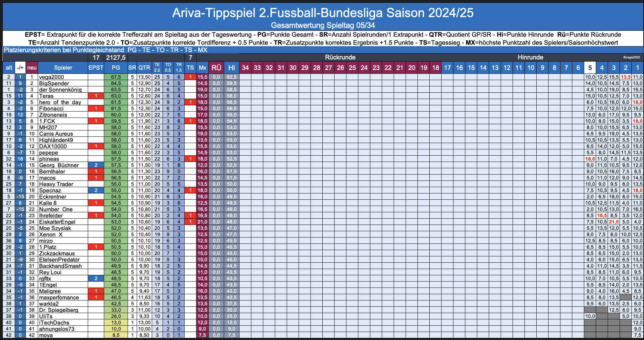Click the '©vega2000' copyright label
The image size is (644, 340).
pos(631,57)
